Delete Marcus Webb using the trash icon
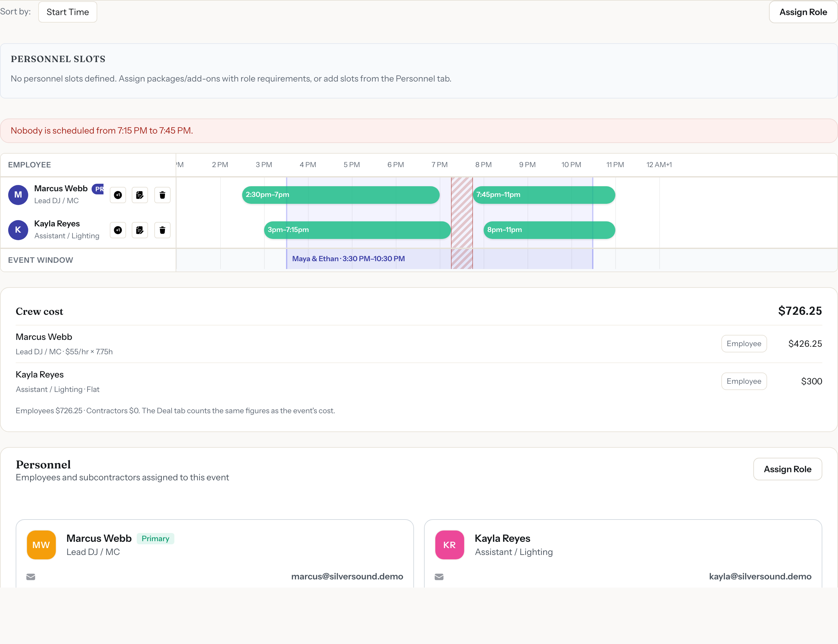Viewport: 838px width, 644px height. [x=162, y=195]
